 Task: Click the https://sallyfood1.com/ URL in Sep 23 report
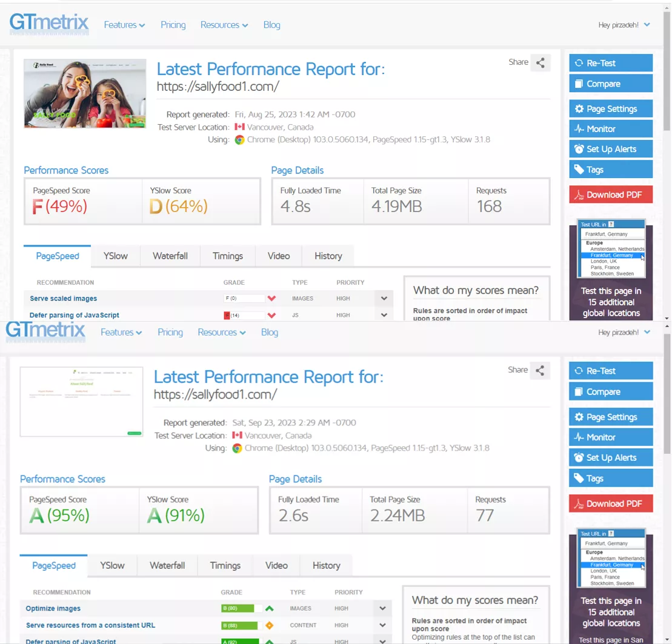pyautogui.click(x=216, y=394)
